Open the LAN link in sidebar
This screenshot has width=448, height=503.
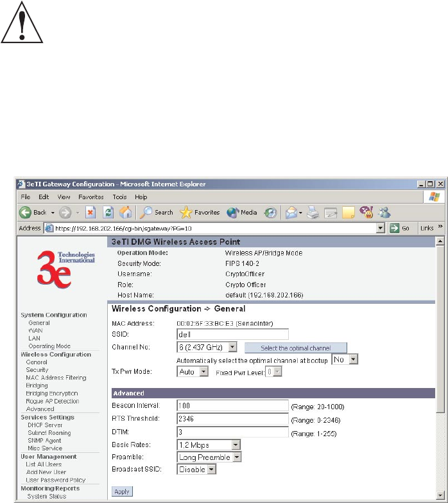click(34, 338)
